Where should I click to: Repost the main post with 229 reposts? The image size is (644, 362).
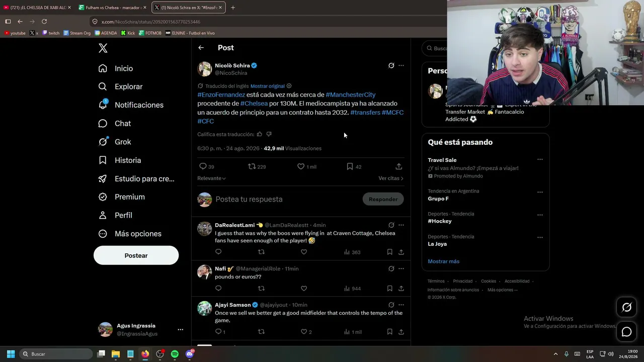point(257,166)
